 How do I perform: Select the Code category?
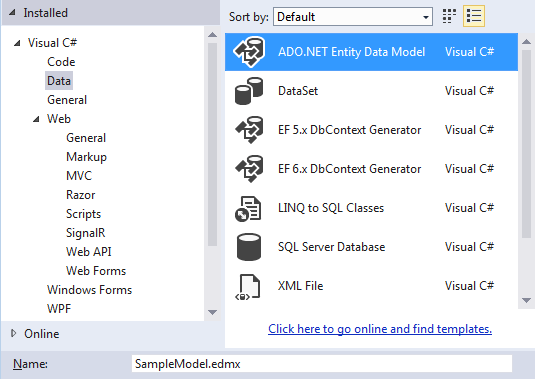tap(61, 62)
